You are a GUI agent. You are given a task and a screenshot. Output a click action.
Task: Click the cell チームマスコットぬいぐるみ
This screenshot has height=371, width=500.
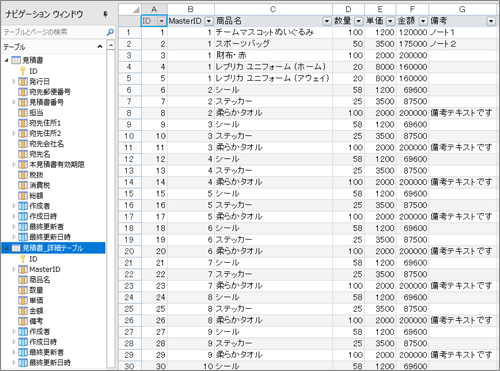pos(273,32)
